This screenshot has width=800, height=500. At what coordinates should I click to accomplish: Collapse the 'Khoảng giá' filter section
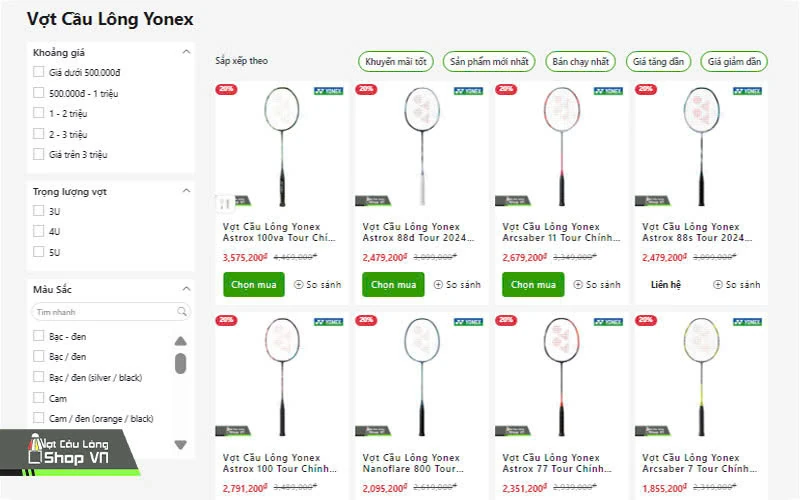186,52
